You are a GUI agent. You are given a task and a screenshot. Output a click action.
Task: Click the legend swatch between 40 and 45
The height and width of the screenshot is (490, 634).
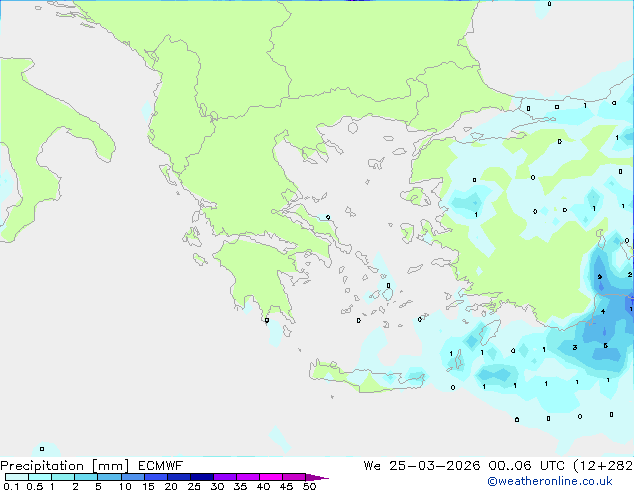[271, 477]
